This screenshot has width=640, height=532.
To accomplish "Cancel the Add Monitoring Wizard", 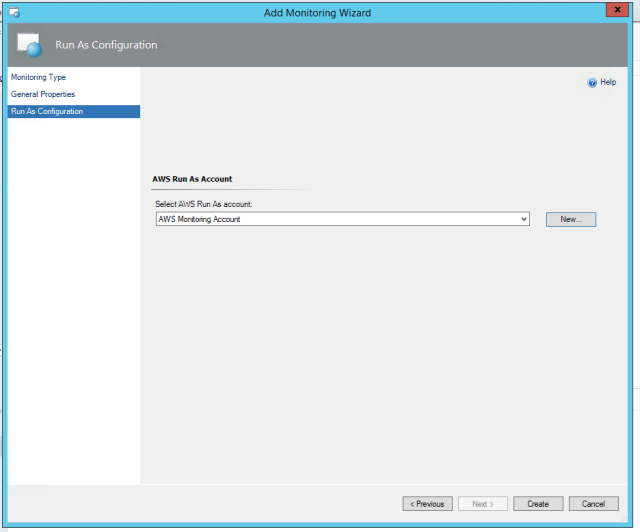I will pyautogui.click(x=593, y=503).
